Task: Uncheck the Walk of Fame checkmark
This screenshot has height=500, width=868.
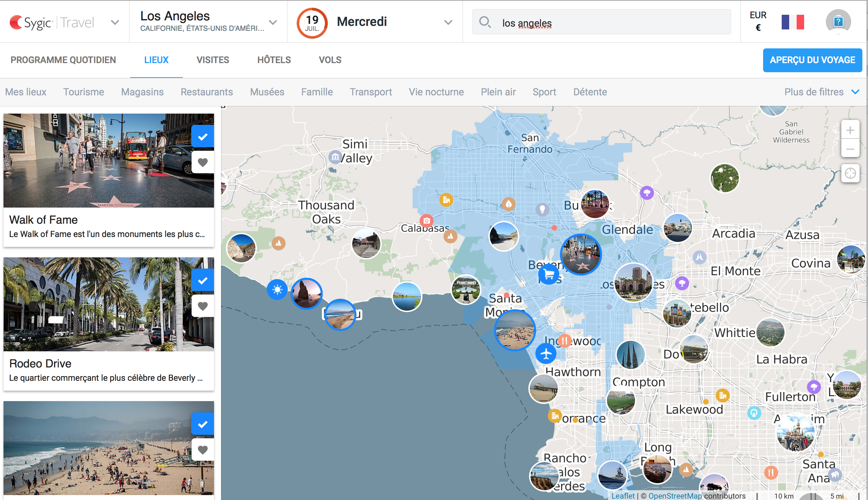Action: point(203,137)
